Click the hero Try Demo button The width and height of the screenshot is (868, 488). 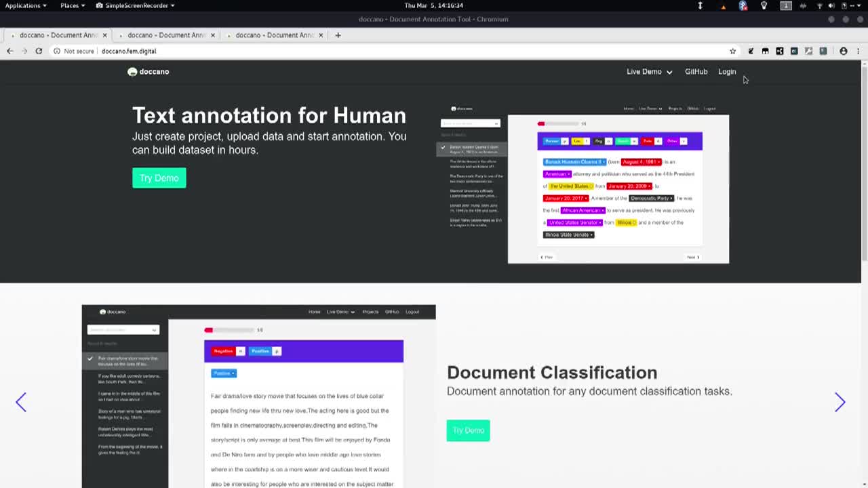click(x=159, y=178)
